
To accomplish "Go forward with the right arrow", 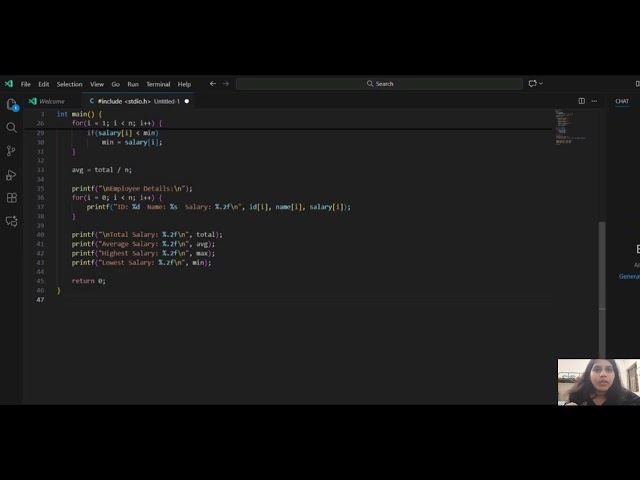I will pyautogui.click(x=226, y=84).
